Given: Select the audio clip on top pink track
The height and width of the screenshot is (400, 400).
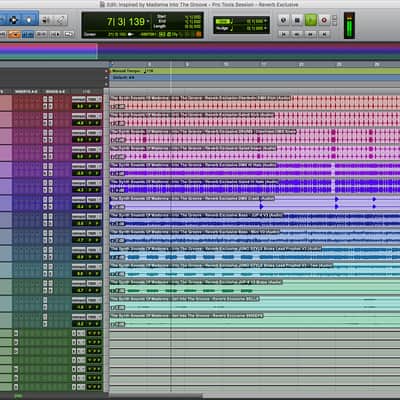Looking at the screenshot, I should 255,103.
